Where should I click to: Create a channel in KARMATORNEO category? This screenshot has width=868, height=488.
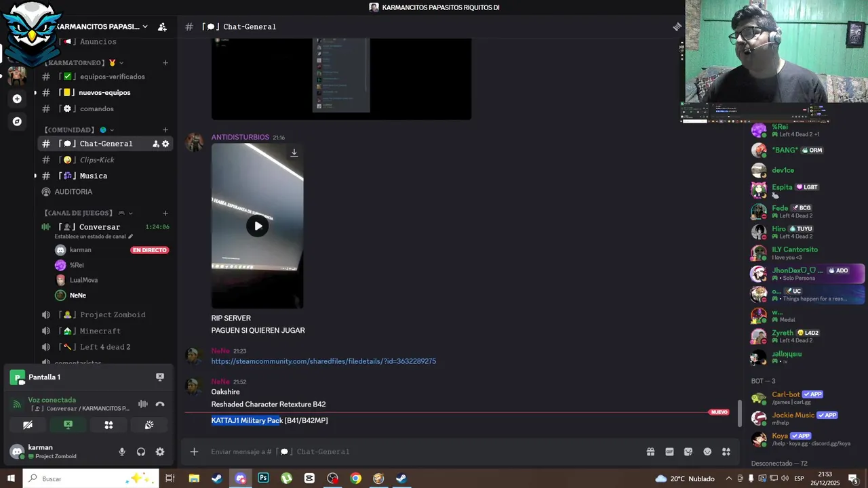pos(165,63)
